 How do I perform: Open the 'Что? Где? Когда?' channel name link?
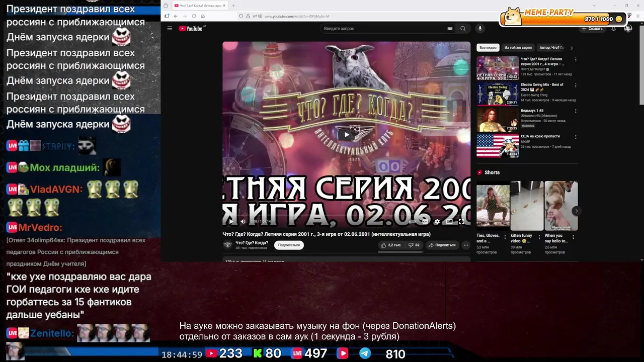[x=252, y=243]
